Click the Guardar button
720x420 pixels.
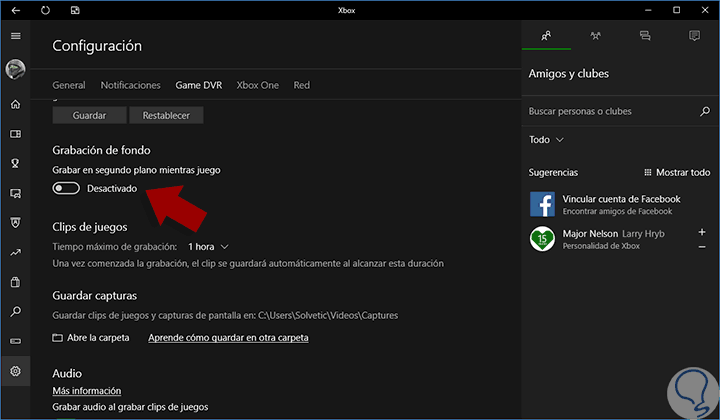tap(89, 116)
